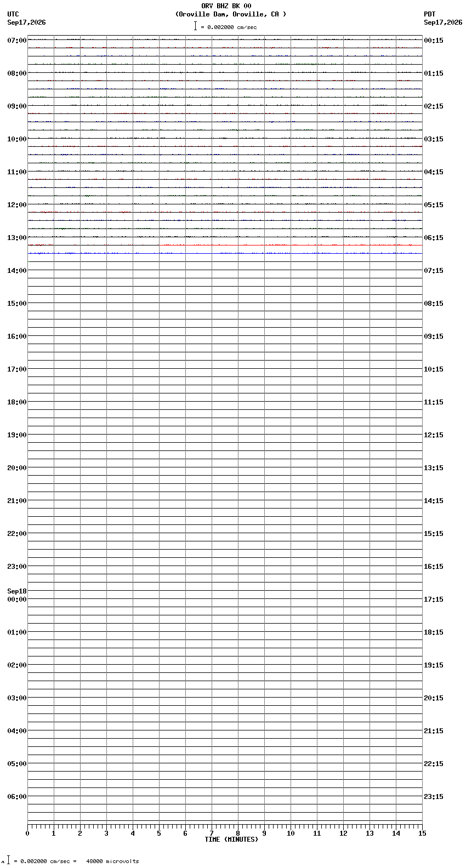
Task: Click the '12:00' UTC row label
Action: click(17, 205)
